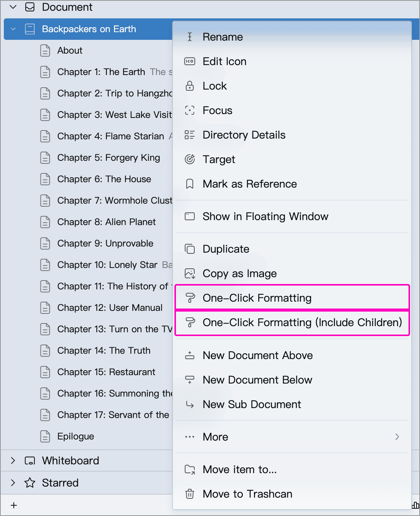Click the Whiteboard section icon
Screen dimensions: 420x516
[30, 460]
